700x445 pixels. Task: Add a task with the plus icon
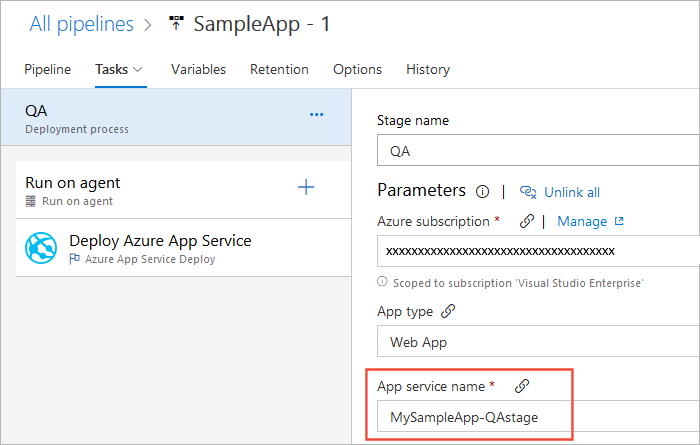tap(306, 187)
